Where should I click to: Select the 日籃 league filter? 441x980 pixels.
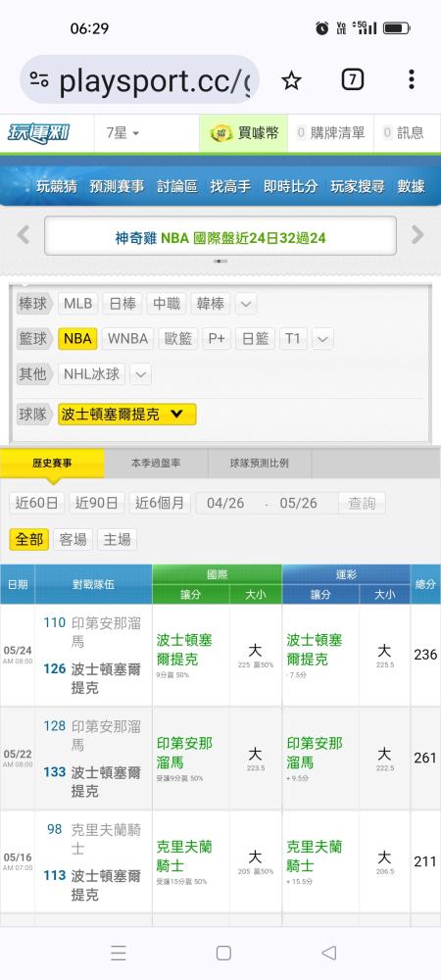click(256, 339)
